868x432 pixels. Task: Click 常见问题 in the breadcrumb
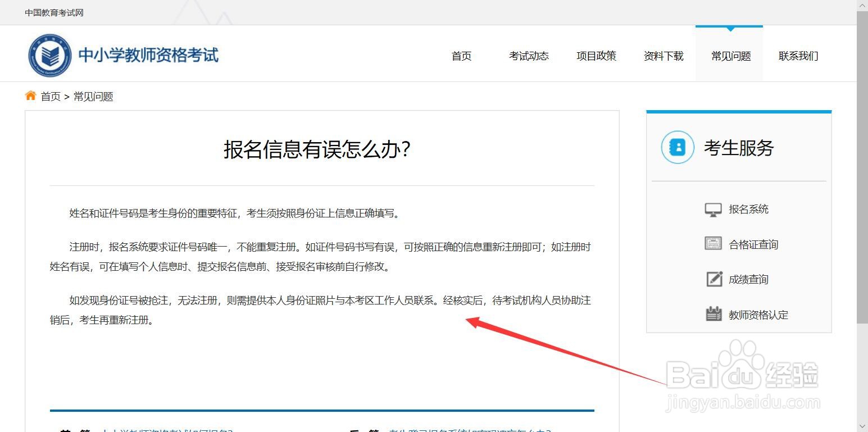(93, 96)
